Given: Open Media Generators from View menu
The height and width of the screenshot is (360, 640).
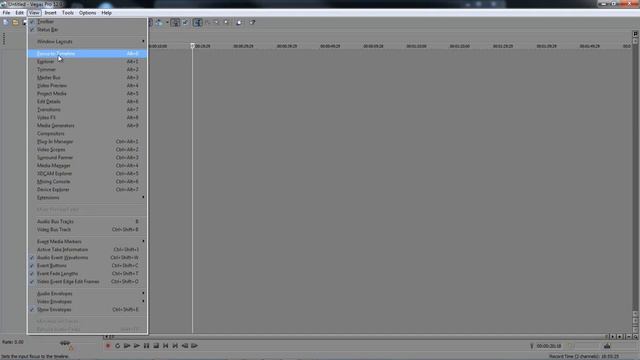Looking at the screenshot, I should [x=87, y=126].
